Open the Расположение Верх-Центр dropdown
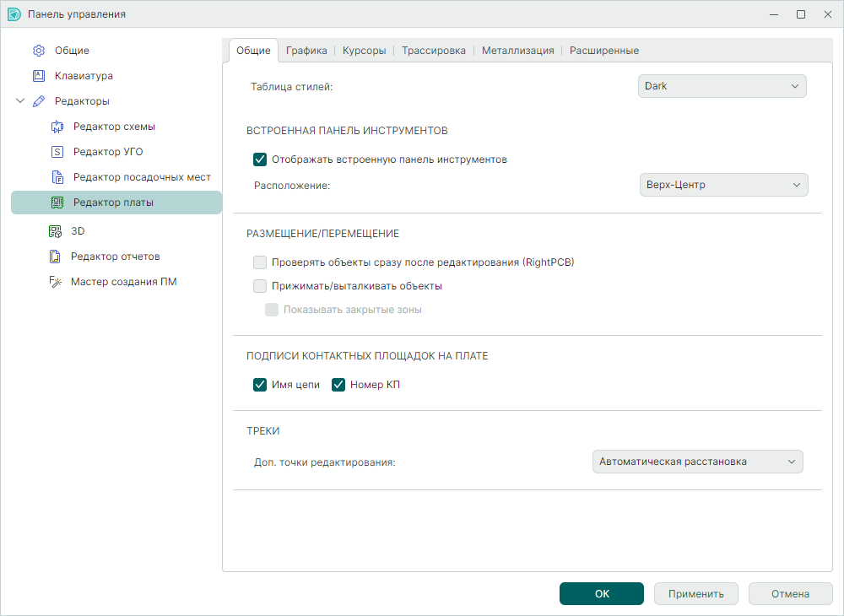The width and height of the screenshot is (844, 616). (x=722, y=185)
